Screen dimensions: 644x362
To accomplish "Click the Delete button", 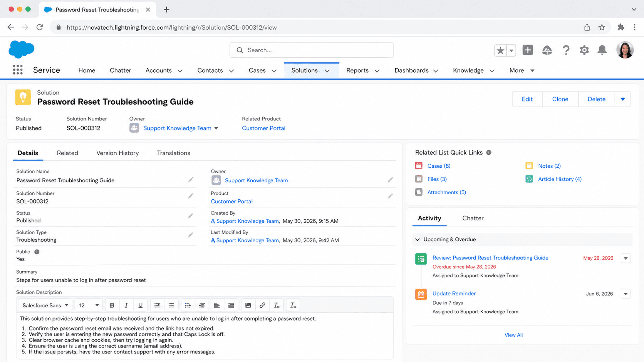I will (597, 99).
